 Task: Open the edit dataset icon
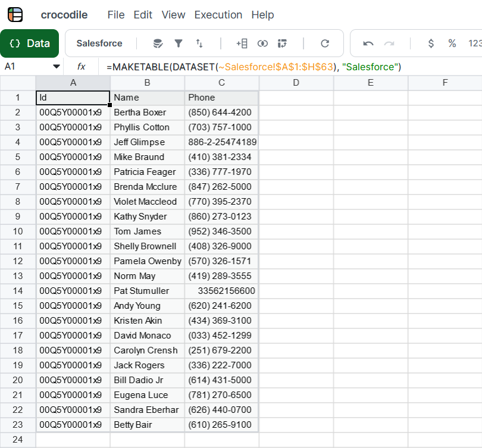(157, 43)
